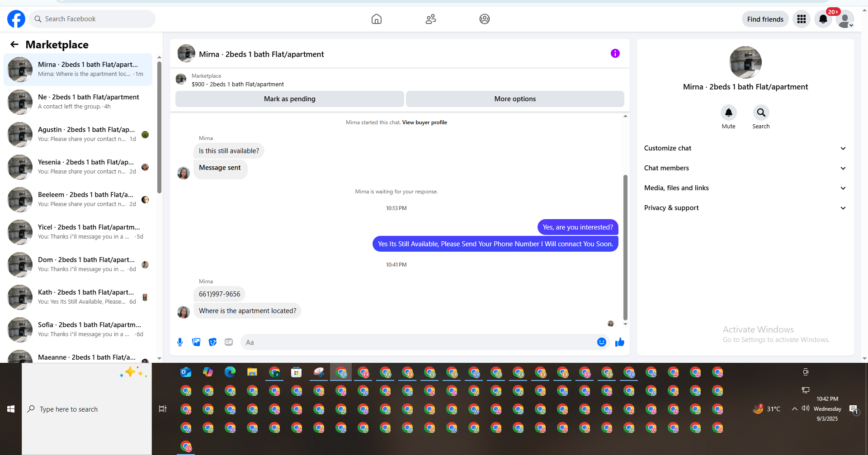Open File Explorer from the taskbar
This screenshot has height=455, width=868.
click(x=252, y=372)
